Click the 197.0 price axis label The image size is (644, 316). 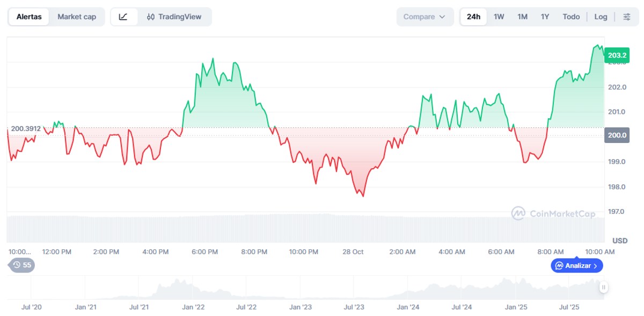[x=617, y=212]
